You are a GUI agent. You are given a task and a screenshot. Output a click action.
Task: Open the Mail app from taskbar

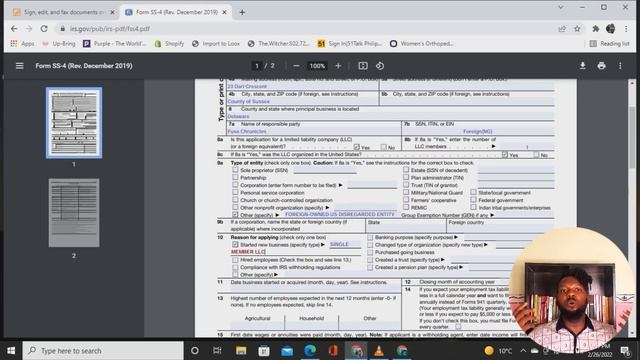coord(287,351)
